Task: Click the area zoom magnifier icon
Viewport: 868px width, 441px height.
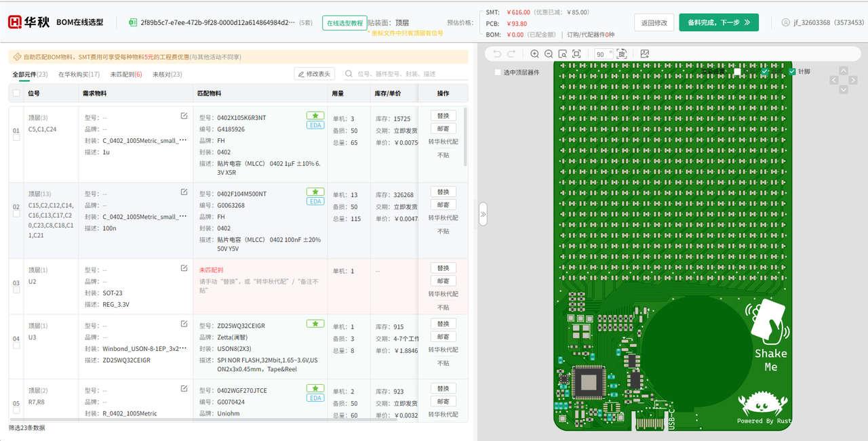Action: [562, 54]
